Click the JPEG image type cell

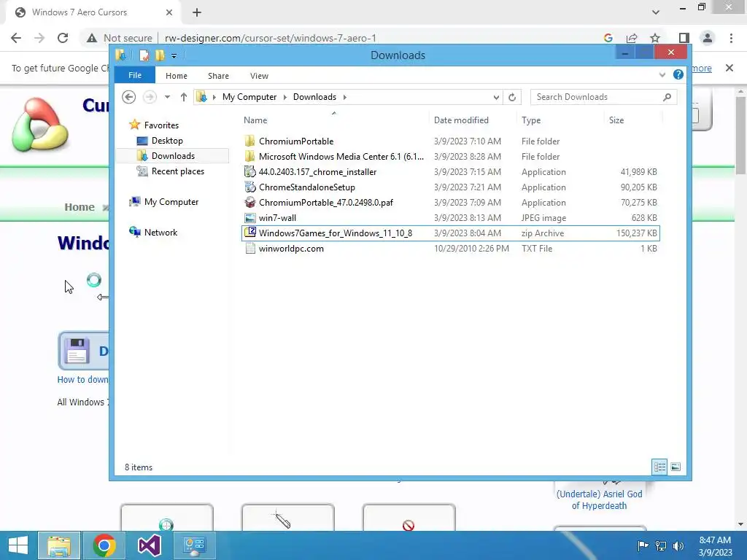point(543,218)
